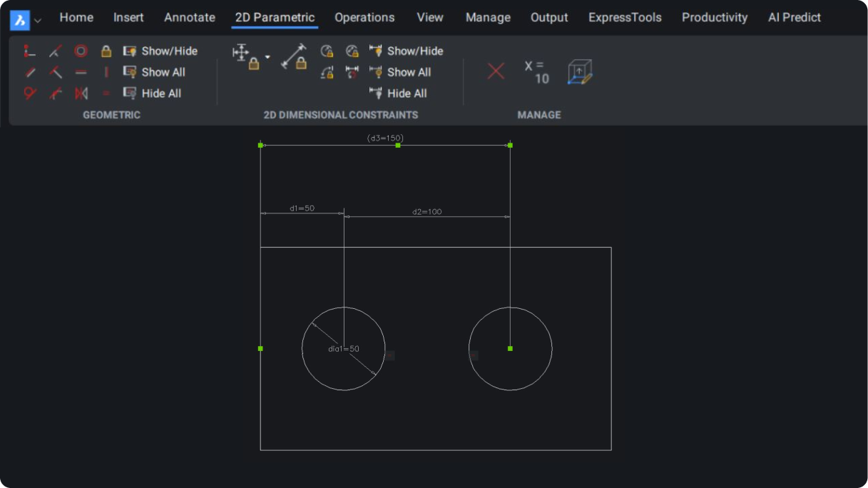The width and height of the screenshot is (868, 488).
Task: Click the 3D cube icon in Manage
Action: [579, 72]
